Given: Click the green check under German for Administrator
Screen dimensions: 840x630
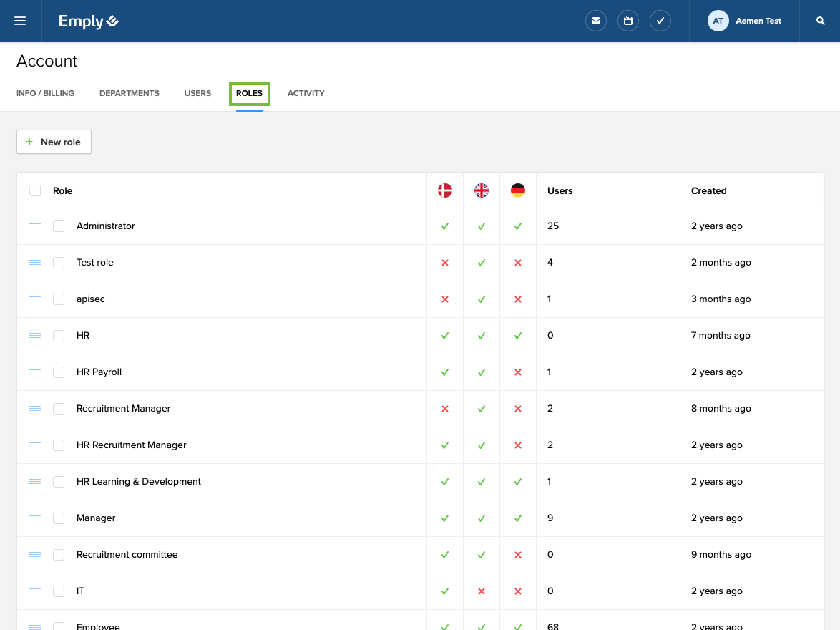Looking at the screenshot, I should [x=517, y=226].
